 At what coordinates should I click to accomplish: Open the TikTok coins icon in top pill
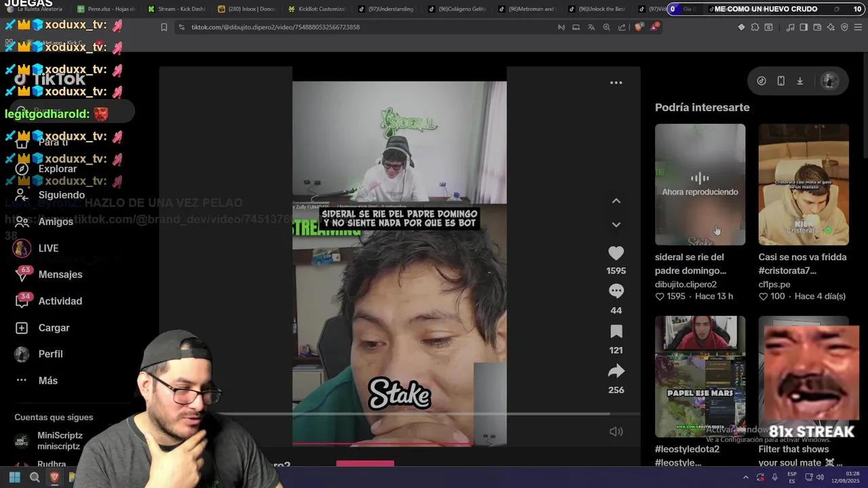(762, 81)
